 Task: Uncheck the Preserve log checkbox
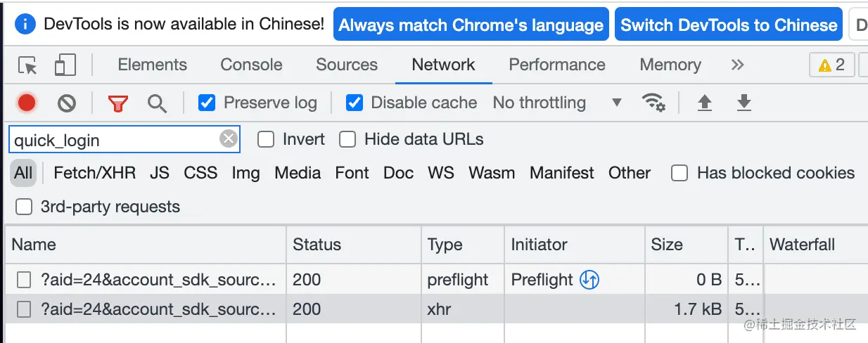point(206,103)
